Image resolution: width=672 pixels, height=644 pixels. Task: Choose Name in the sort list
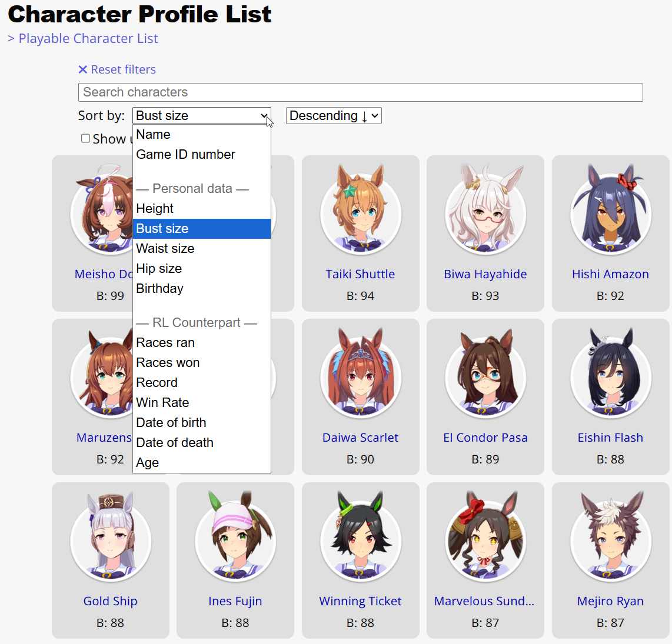click(201, 135)
